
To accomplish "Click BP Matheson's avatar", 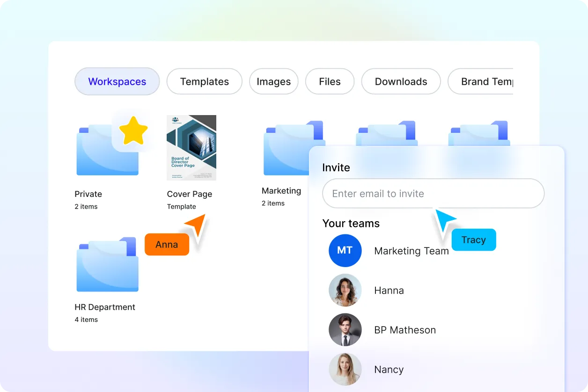I will [x=345, y=330].
